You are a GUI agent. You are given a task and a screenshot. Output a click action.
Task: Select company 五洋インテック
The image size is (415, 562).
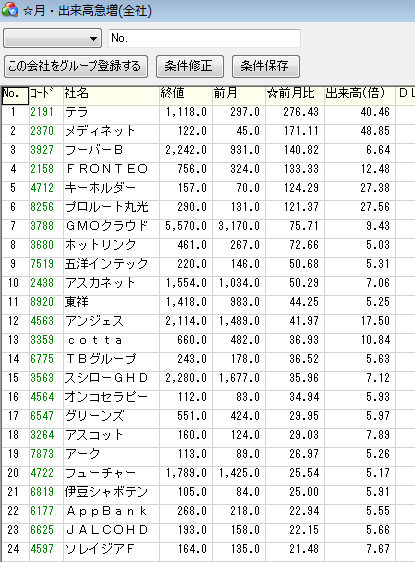tap(106, 264)
